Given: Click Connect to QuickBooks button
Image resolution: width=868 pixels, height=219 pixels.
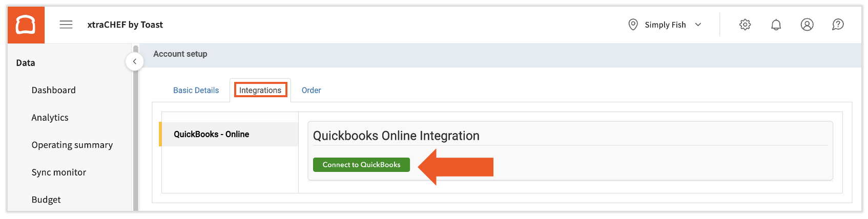Looking at the screenshot, I should tap(361, 165).
